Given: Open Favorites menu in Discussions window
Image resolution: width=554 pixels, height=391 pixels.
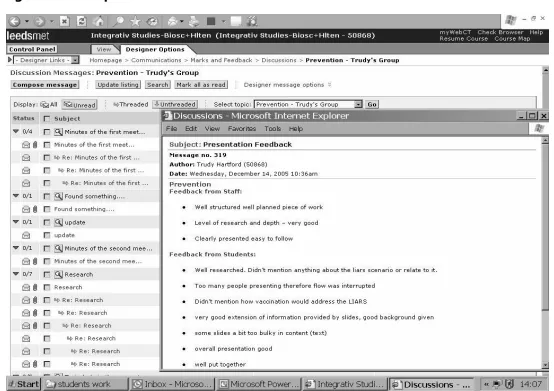Looking at the screenshot, I should (242, 129).
